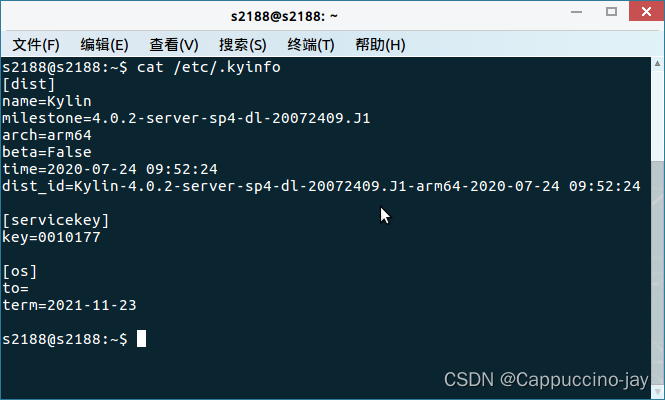
Task: Click the term=2021-11-23 line
Action: [70, 305]
